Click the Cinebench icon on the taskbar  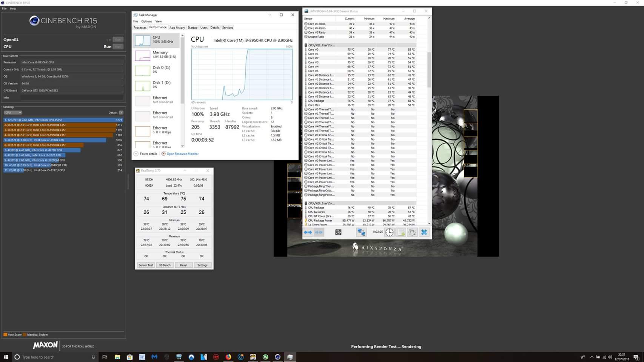[278, 357]
